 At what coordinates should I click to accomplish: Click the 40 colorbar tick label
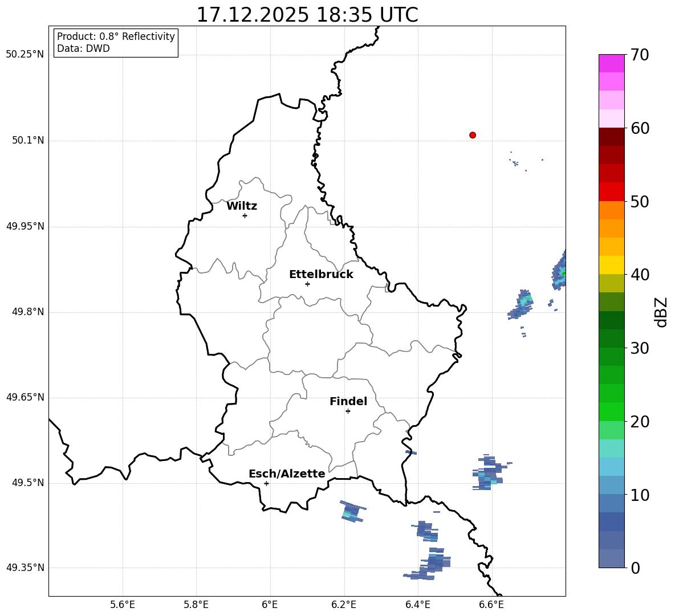click(640, 275)
